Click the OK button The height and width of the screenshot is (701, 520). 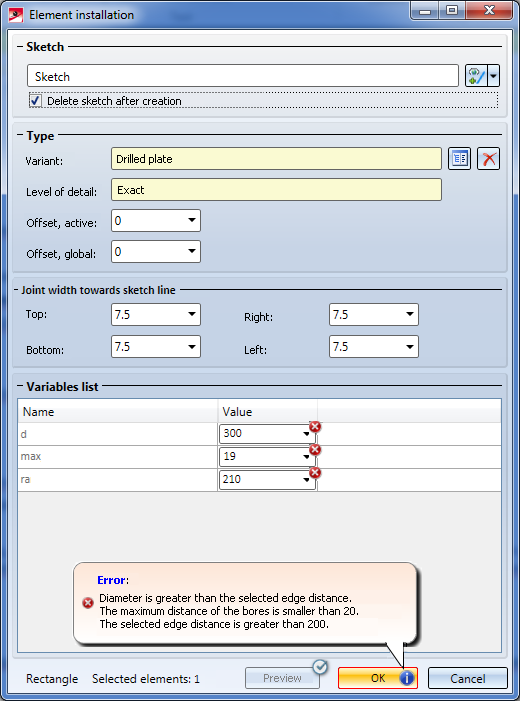click(x=378, y=678)
